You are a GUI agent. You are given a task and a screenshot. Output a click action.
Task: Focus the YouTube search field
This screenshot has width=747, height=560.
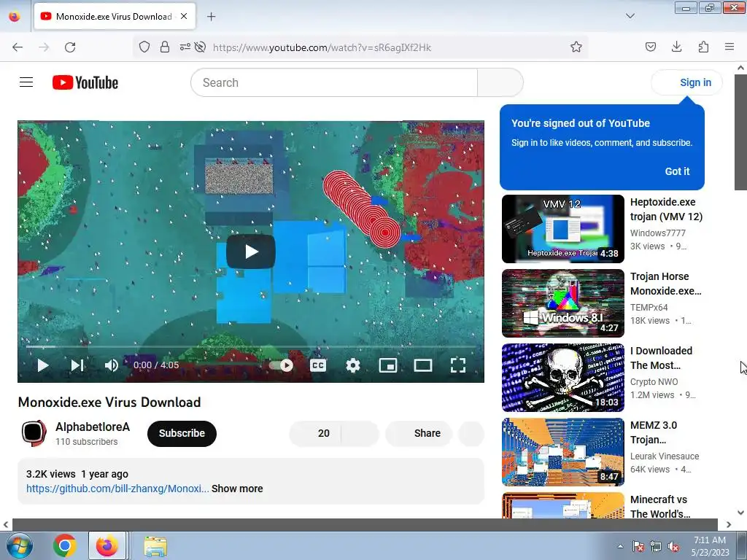(334, 82)
